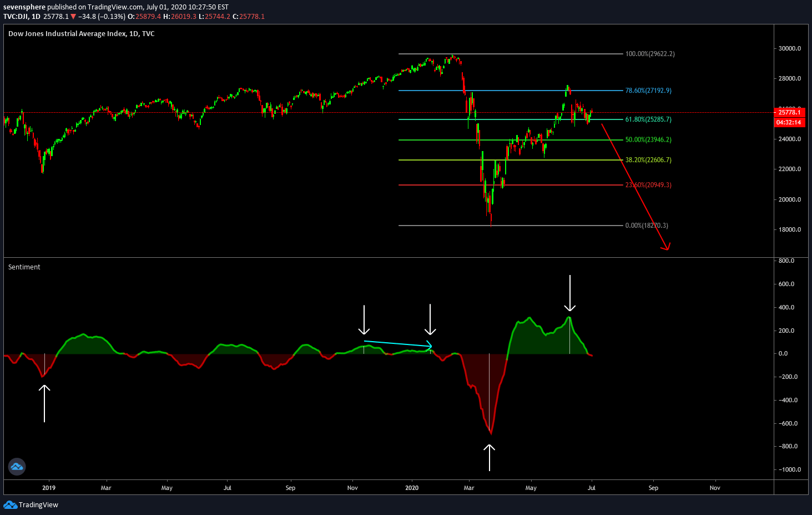Click the H:26019.3 high value in header
812x515 pixels.
pyautogui.click(x=180, y=17)
